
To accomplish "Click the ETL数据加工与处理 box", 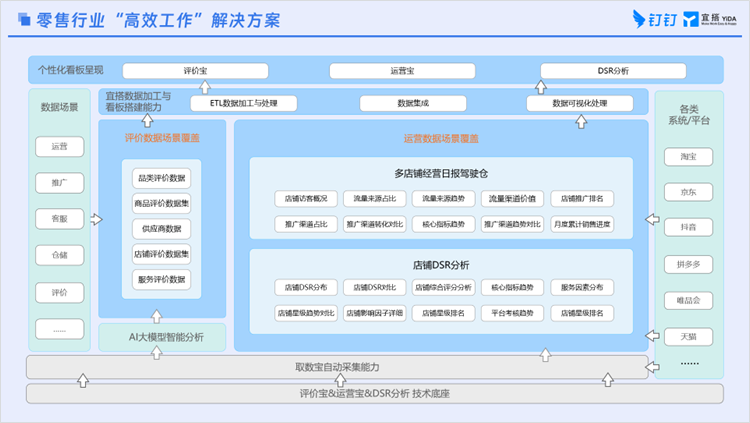I will pos(243,103).
